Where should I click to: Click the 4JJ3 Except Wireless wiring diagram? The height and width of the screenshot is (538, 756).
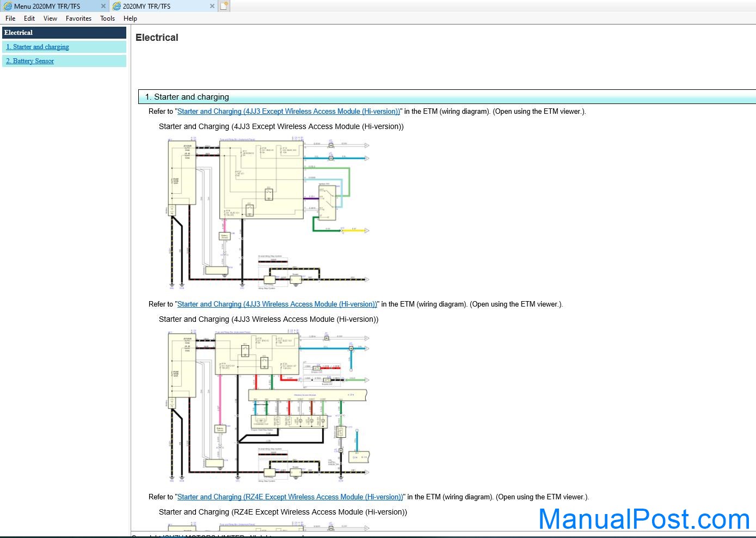(268, 213)
